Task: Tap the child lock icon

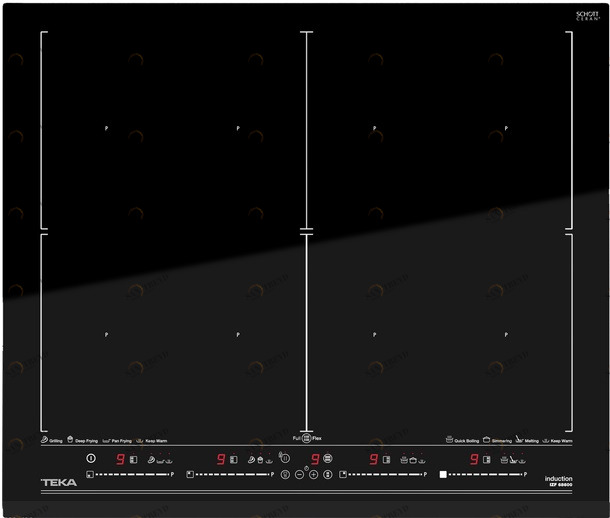Action: click(285, 458)
